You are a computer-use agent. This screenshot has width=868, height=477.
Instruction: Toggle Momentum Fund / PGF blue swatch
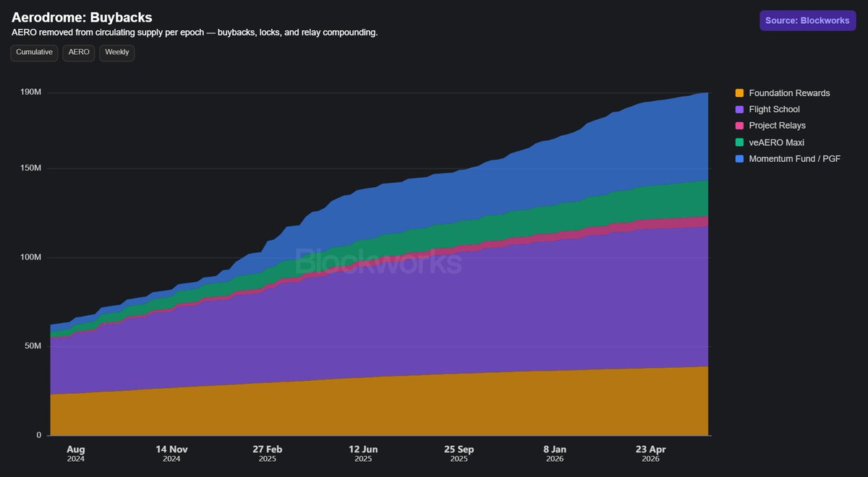click(739, 158)
